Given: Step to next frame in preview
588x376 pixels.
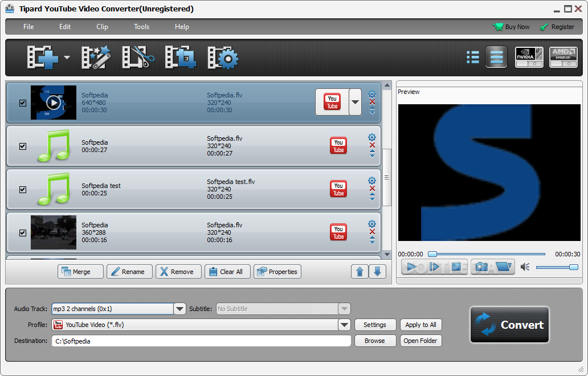Looking at the screenshot, I should coord(434,267).
